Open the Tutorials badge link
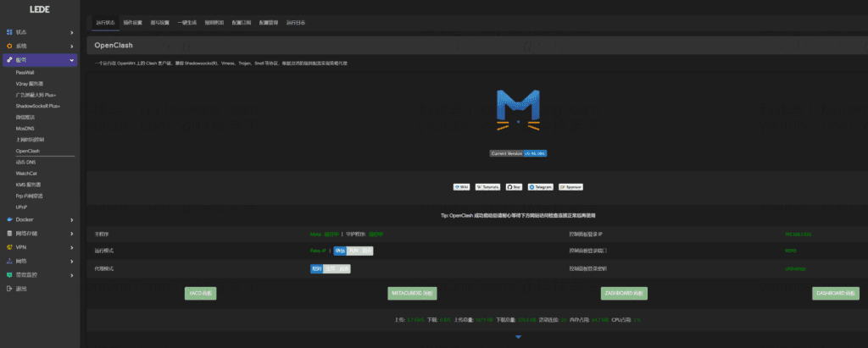Screen dimensions: 868x348 click(x=487, y=187)
